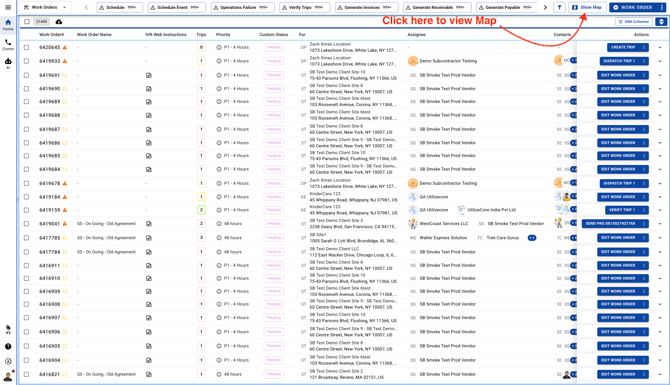Image resolution: width=670 pixels, height=385 pixels.
Task: Select checkbox for work order 6420645
Action: pos(26,47)
